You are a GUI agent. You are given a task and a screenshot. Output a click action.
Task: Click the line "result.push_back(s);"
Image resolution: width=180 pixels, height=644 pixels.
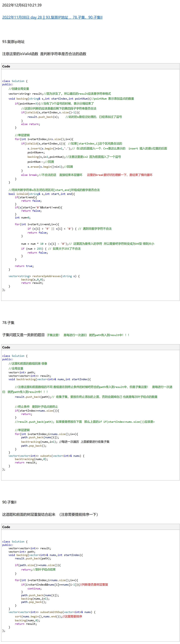click(x=43, y=117)
